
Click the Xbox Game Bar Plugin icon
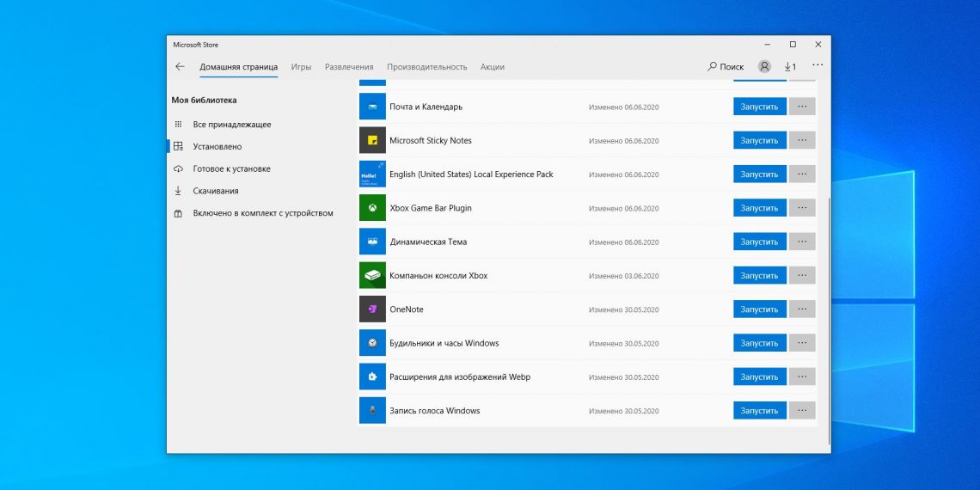click(x=372, y=208)
